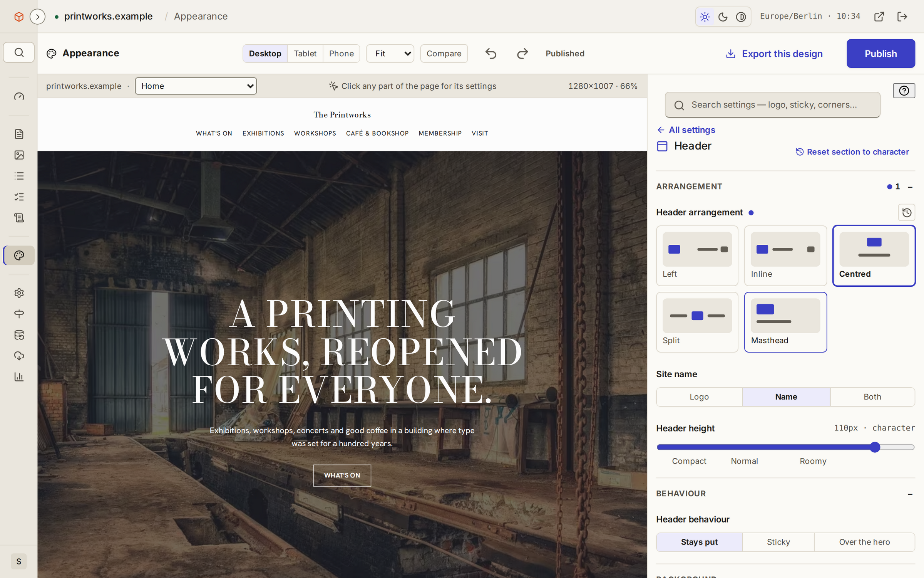Image resolution: width=924 pixels, height=578 pixels.
Task: Click printworks.example in the breadcrumb
Action: pyautogui.click(x=108, y=16)
